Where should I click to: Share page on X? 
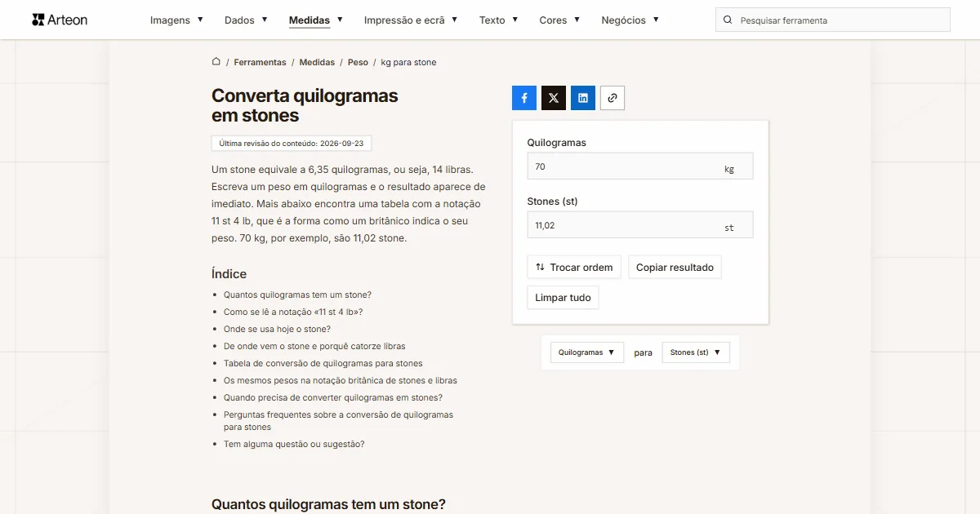(554, 98)
